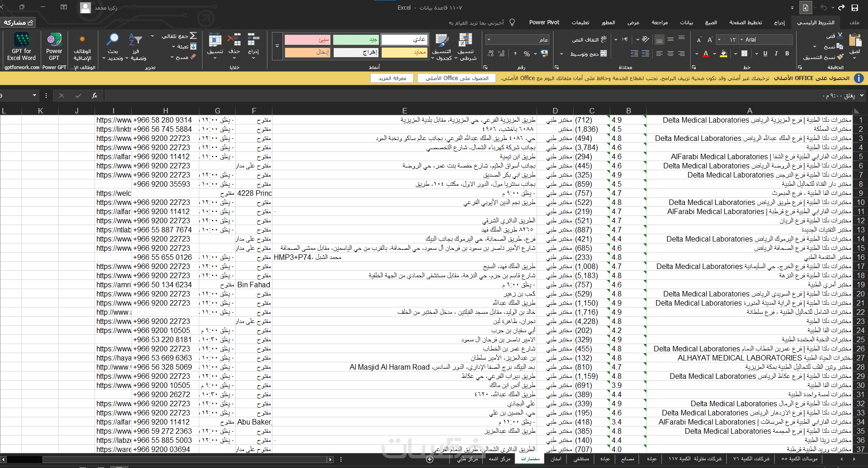Click the Decrease Indent icon
Viewport: 868px width, 468px height.
pos(645,54)
